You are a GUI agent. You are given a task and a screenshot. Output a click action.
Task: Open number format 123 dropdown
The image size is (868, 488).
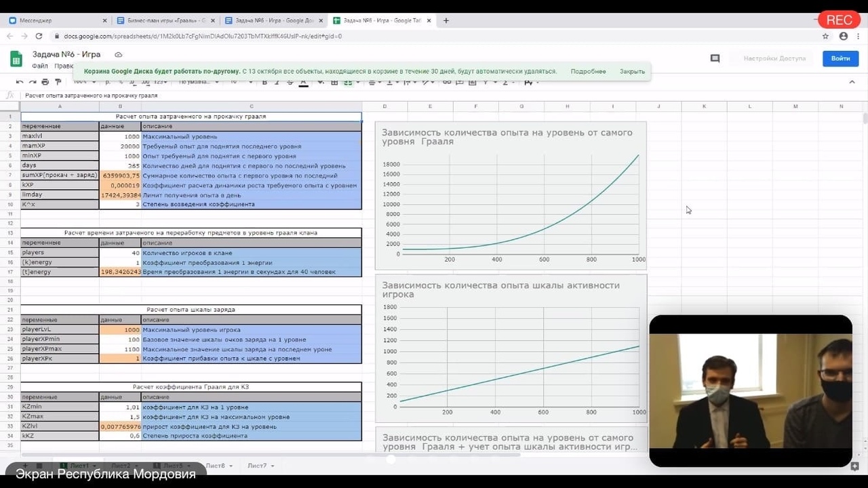(160, 82)
